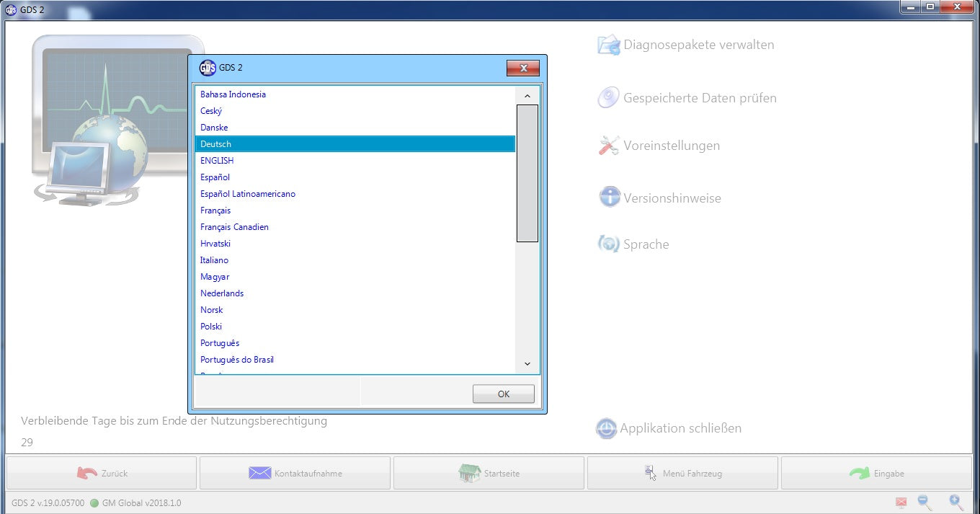Open Diagnosepakete verwalten icon
Viewport: 980px width, 514px height.
coord(609,45)
